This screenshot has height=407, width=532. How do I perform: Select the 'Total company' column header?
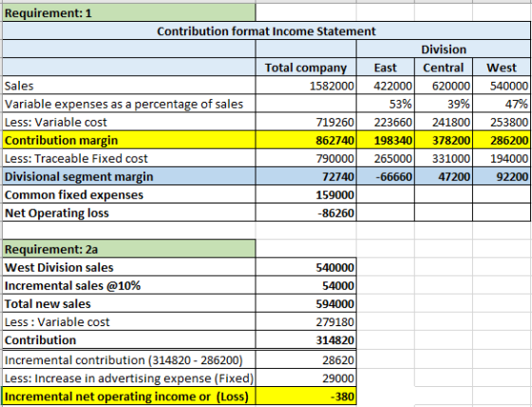[306, 68]
